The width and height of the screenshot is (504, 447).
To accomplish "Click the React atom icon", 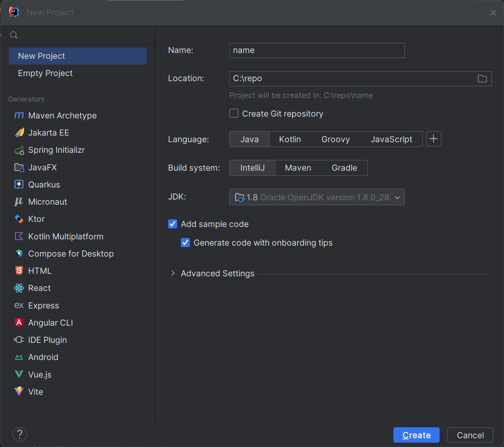I will tap(19, 288).
